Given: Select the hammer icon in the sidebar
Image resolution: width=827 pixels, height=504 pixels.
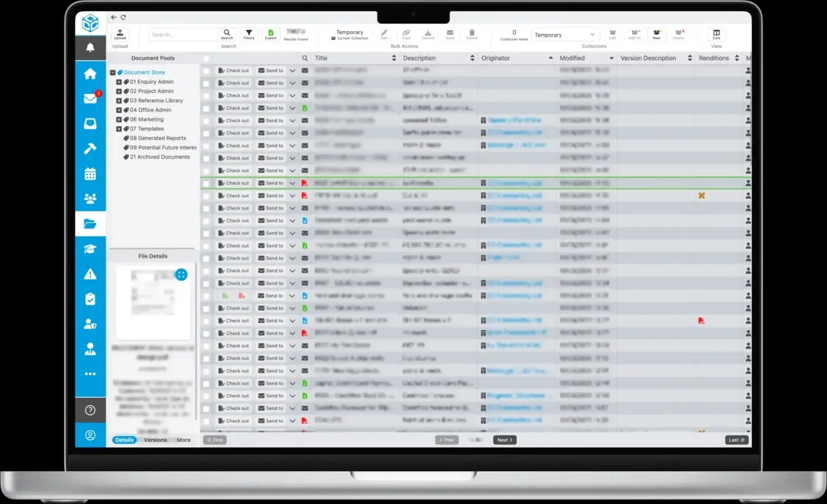Looking at the screenshot, I should 90,149.
